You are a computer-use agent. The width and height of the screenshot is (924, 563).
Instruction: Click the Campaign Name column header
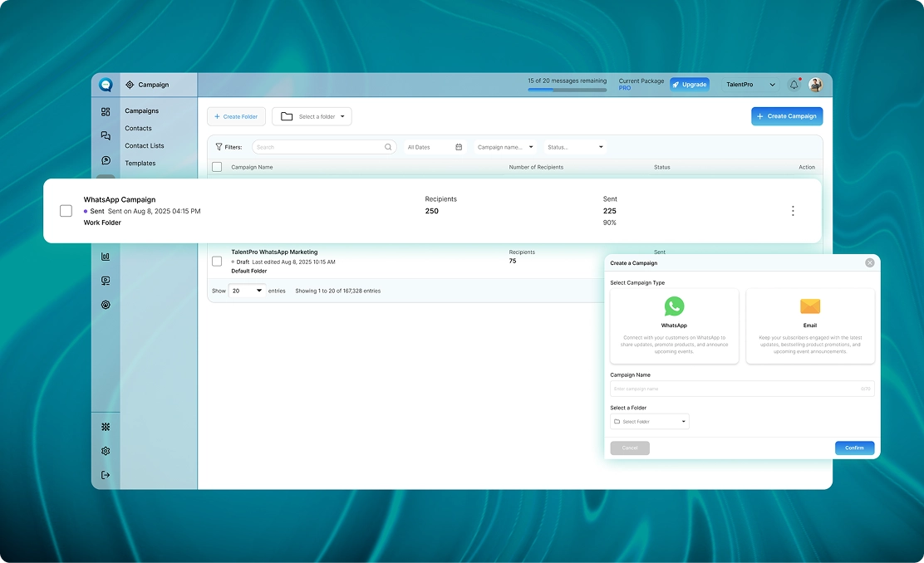pos(252,167)
